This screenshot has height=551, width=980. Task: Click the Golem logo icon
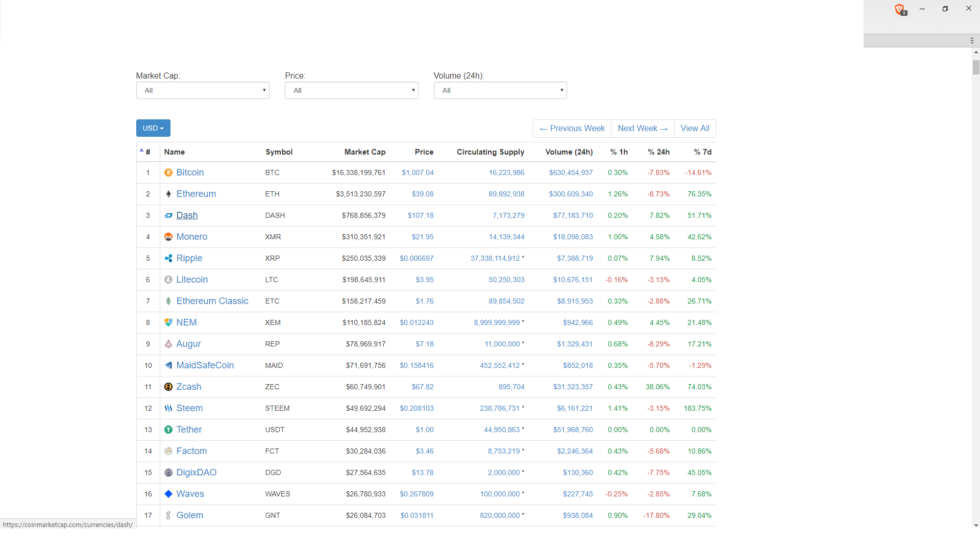click(168, 516)
